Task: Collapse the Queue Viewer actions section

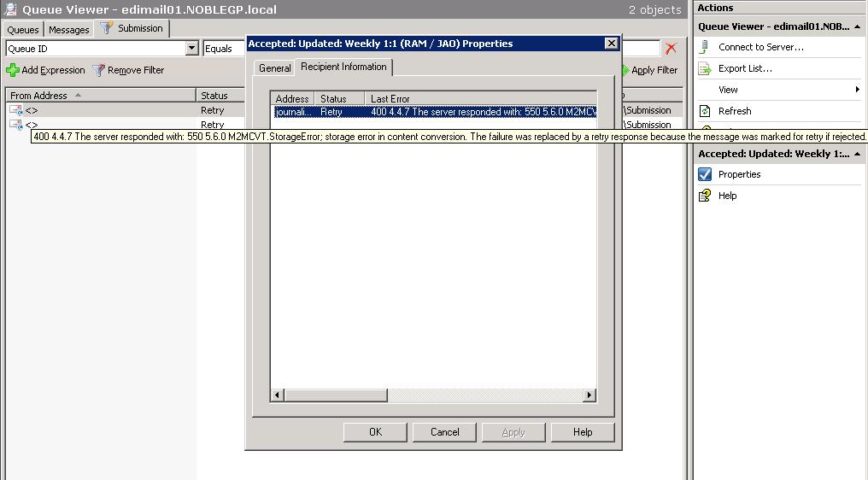Action: 857,26
